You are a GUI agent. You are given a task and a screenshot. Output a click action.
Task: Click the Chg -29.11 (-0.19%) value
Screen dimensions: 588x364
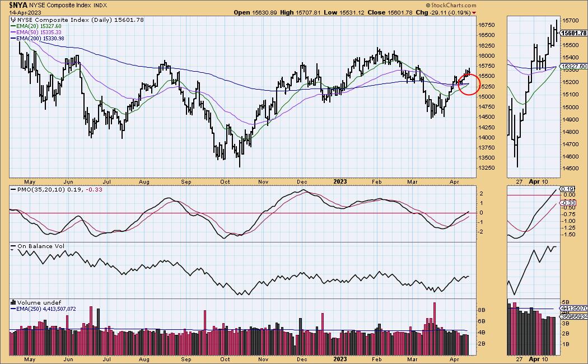point(443,12)
